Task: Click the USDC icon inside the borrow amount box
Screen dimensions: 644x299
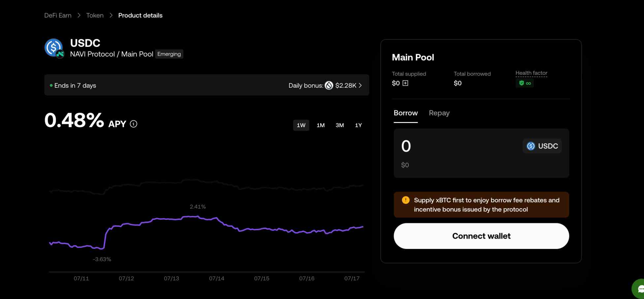Action: [531, 146]
